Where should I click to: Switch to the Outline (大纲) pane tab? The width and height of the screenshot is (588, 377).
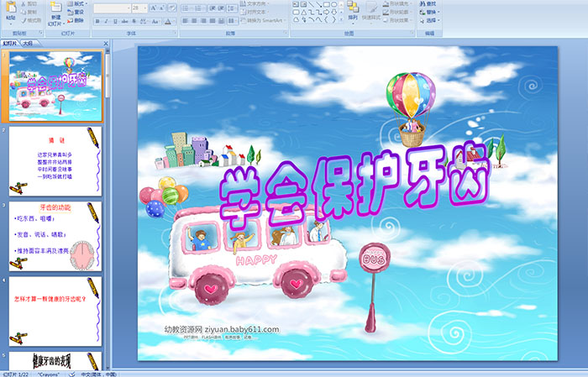pos(28,44)
